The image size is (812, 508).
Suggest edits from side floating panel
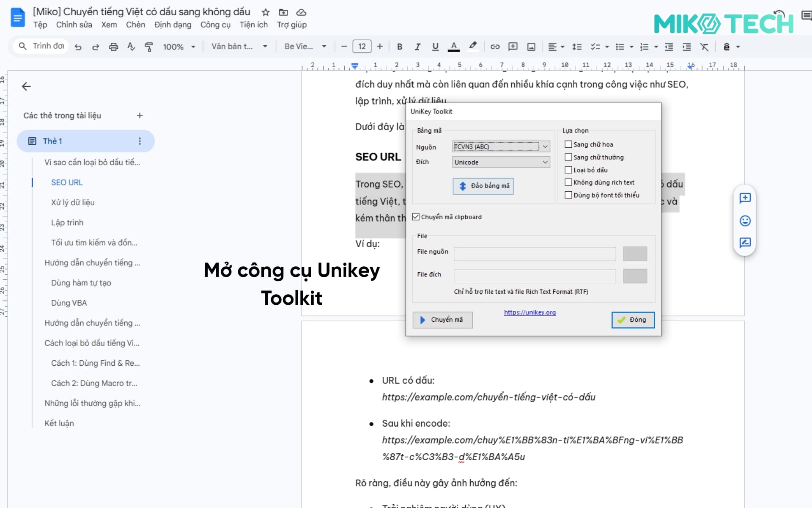745,243
